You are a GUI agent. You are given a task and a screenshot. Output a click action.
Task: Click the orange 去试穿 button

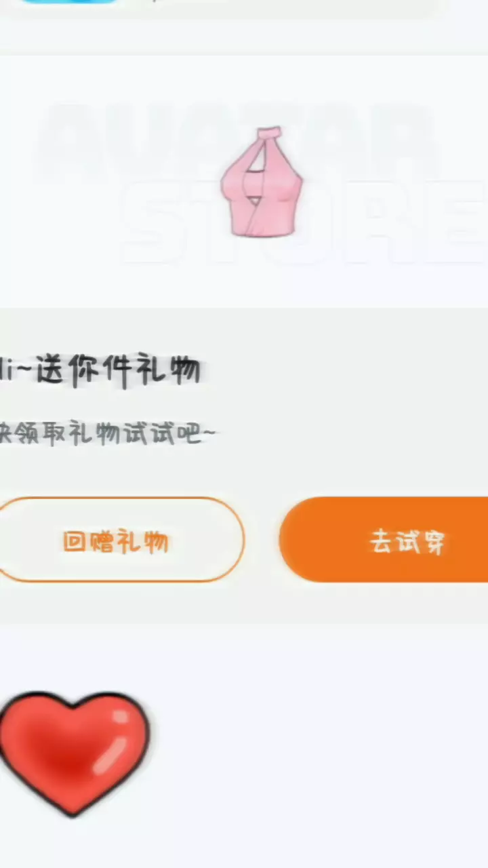click(x=384, y=540)
